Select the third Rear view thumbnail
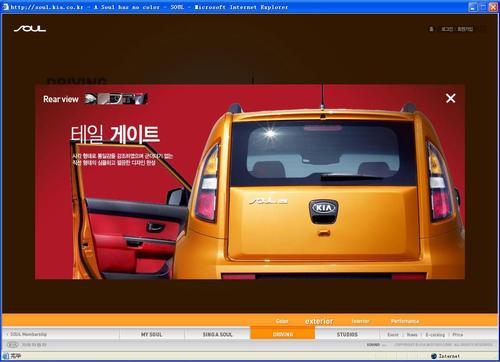 click(115, 99)
